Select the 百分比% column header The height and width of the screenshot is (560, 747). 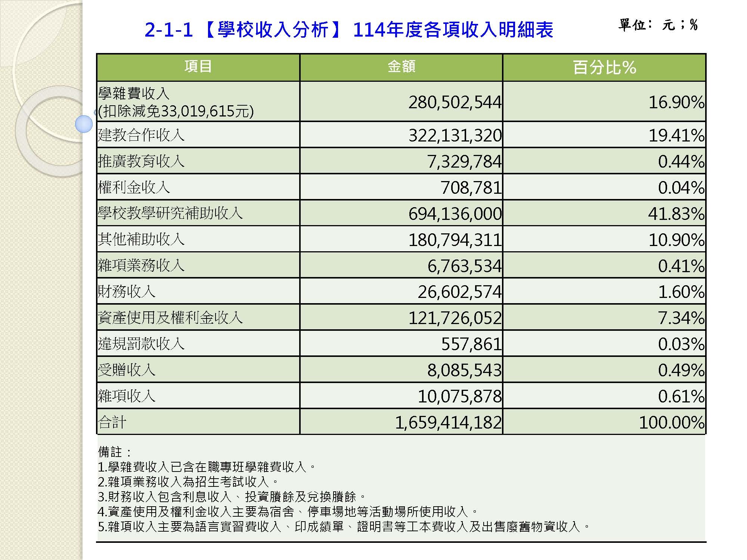tap(604, 68)
